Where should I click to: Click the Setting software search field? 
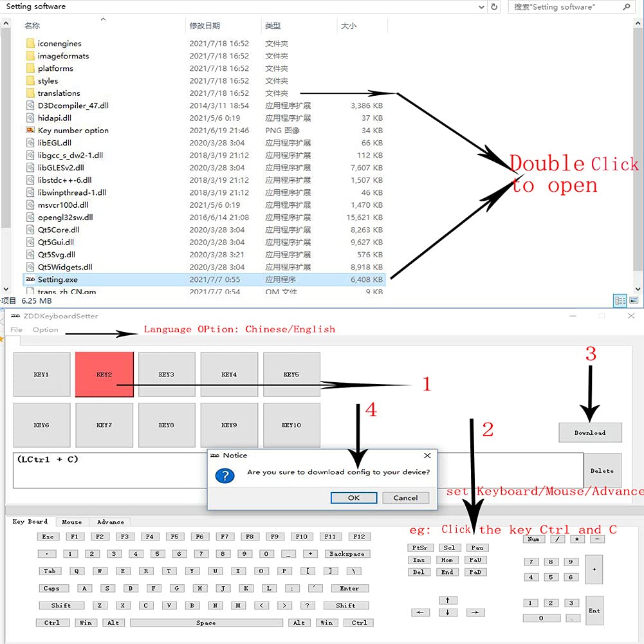(563, 7)
